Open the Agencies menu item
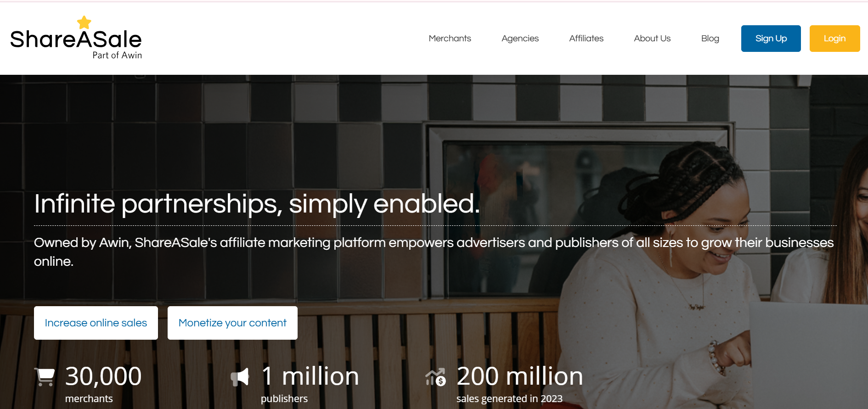 pyautogui.click(x=520, y=39)
